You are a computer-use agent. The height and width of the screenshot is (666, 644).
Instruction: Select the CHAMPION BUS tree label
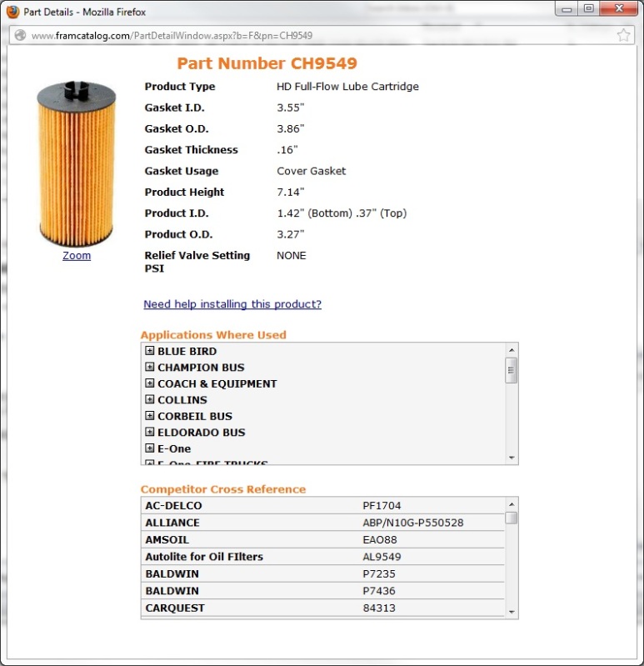[202, 368]
